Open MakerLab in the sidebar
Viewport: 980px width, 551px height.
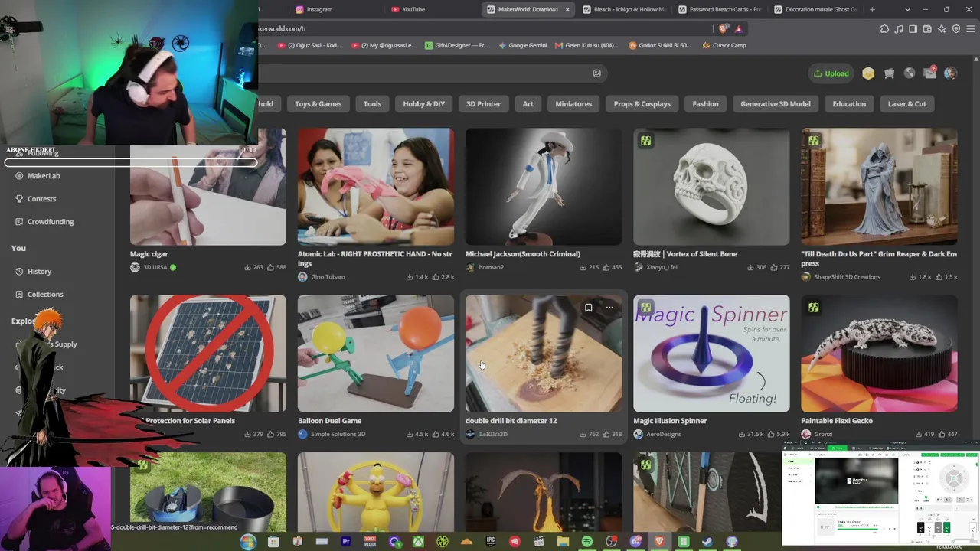(44, 176)
